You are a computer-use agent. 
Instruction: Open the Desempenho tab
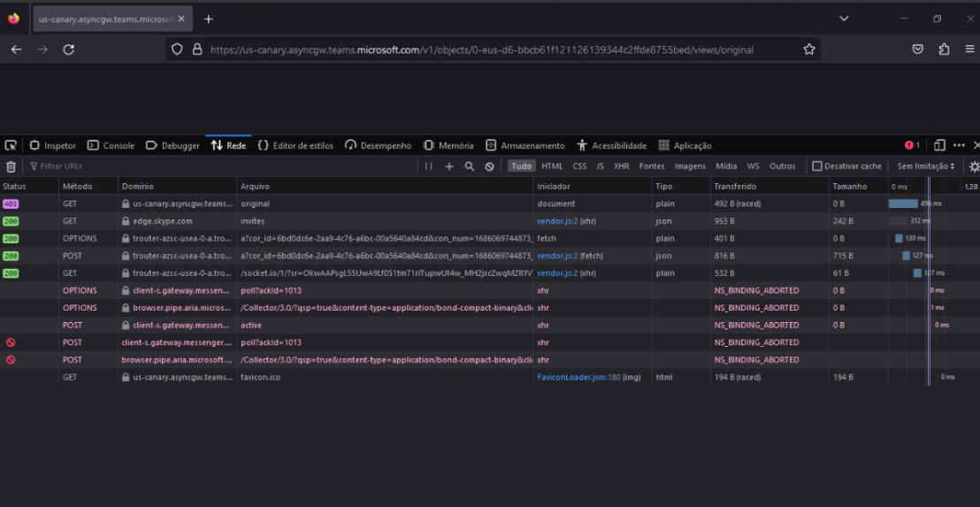coord(379,145)
